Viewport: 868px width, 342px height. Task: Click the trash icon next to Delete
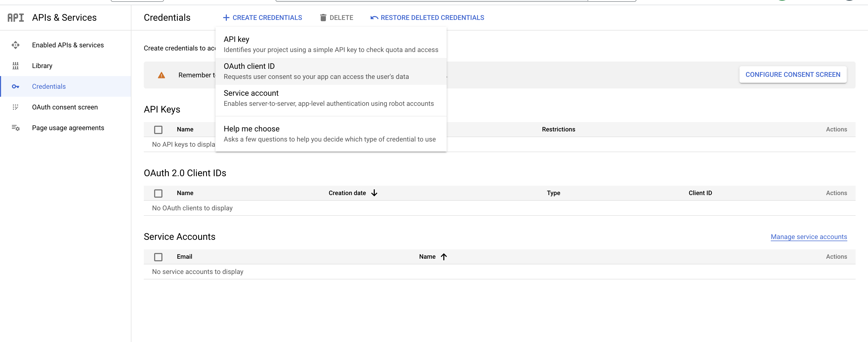323,18
